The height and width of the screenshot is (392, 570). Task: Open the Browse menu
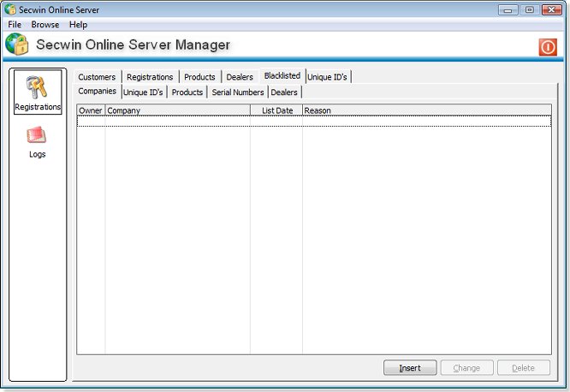45,25
